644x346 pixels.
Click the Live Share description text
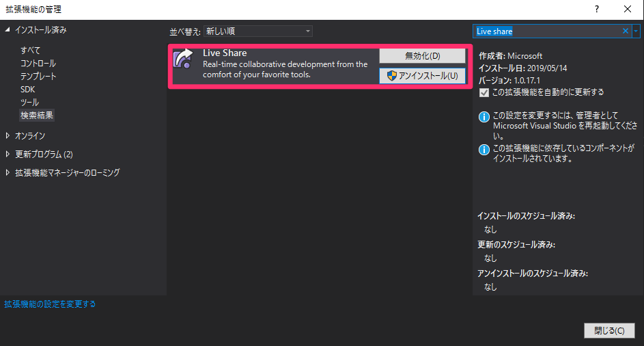[x=285, y=70]
